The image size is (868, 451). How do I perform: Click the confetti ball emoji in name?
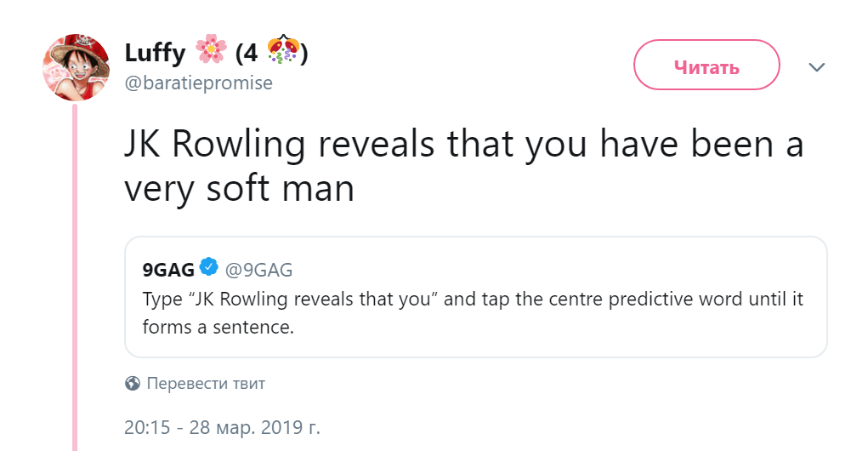point(283,49)
